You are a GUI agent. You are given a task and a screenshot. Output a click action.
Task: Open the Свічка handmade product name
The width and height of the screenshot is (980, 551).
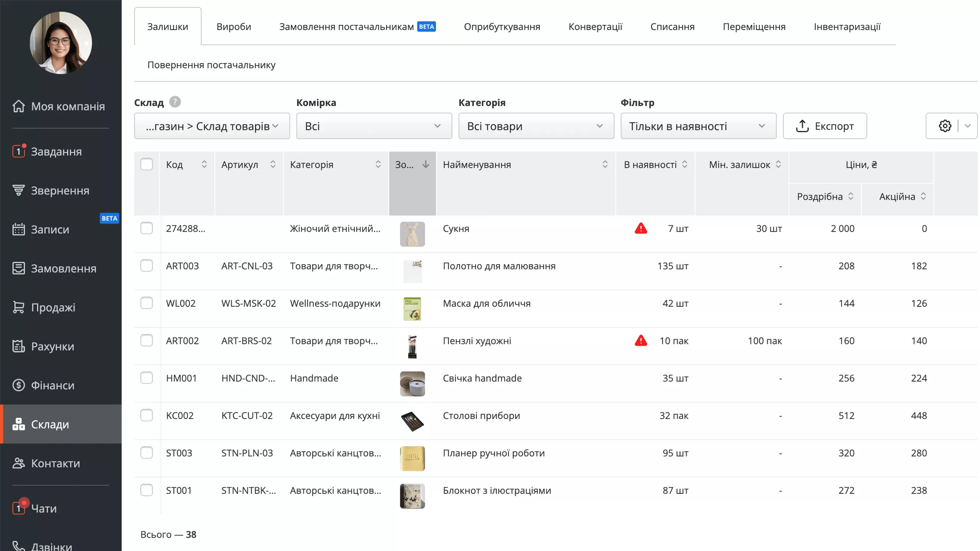482,378
